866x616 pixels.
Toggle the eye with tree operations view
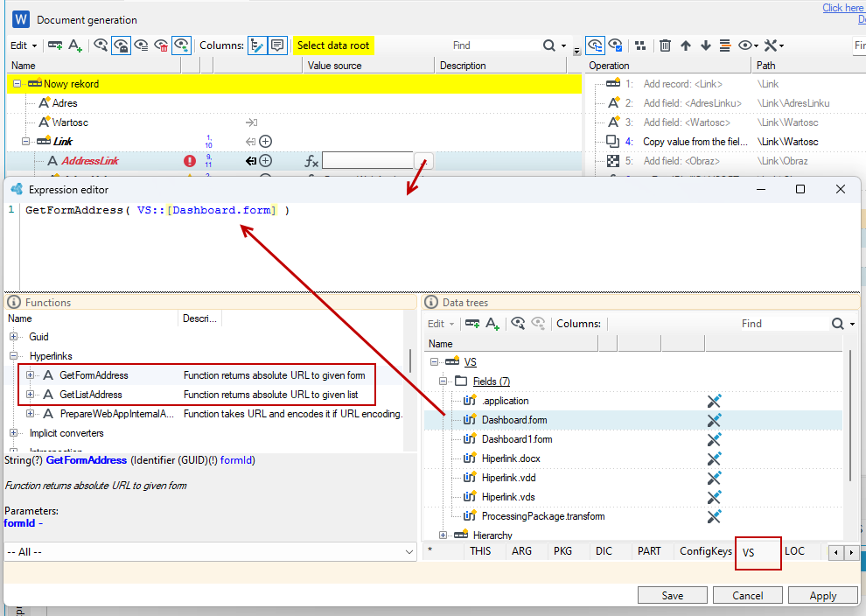point(595,45)
